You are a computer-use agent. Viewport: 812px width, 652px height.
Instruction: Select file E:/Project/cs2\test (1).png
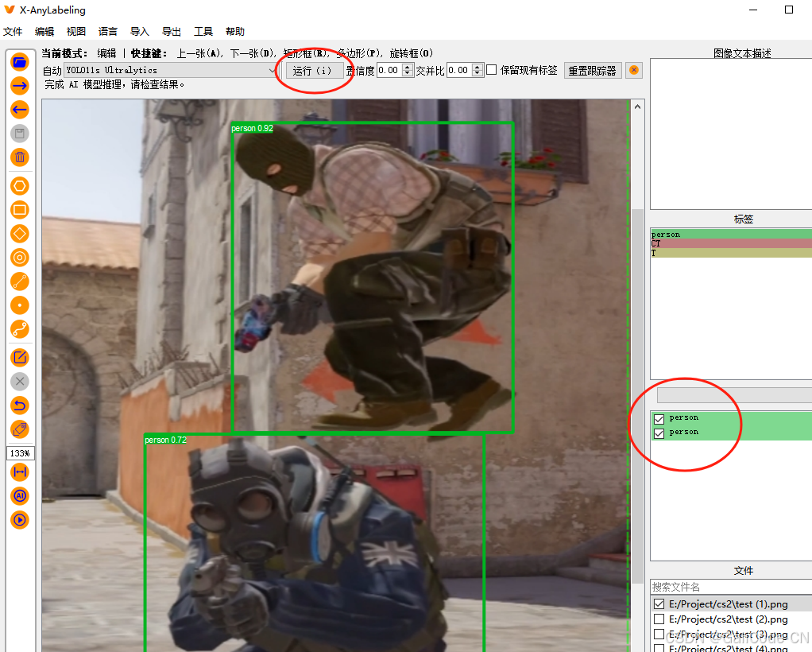pyautogui.click(x=728, y=604)
